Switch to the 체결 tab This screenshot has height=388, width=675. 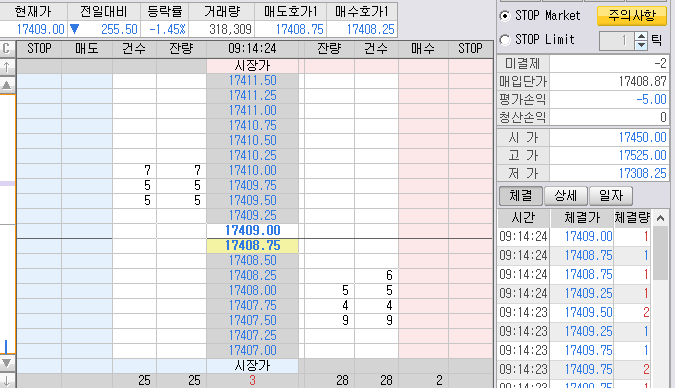click(x=520, y=196)
